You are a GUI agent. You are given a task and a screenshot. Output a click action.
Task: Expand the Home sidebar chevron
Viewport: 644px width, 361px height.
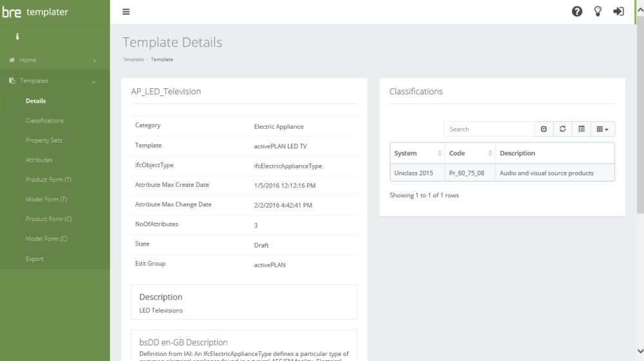(94, 61)
